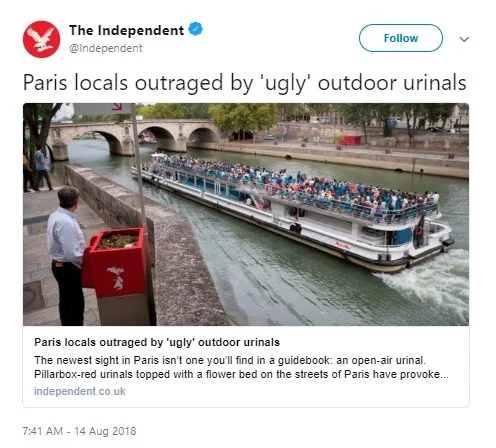Open the Seine tour boat article image
Viewport: 496px width, 448px height.
tap(246, 214)
